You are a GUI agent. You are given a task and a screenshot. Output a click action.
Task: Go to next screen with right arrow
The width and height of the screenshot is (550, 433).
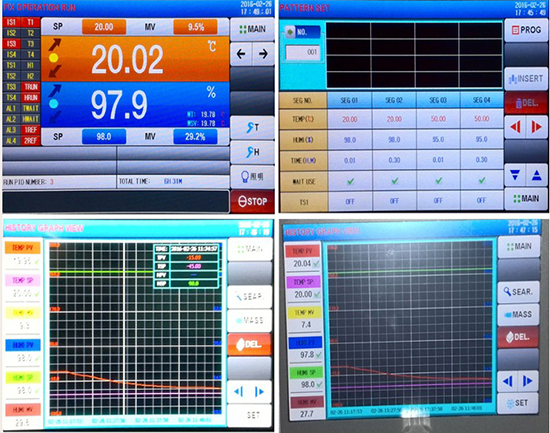(263, 54)
